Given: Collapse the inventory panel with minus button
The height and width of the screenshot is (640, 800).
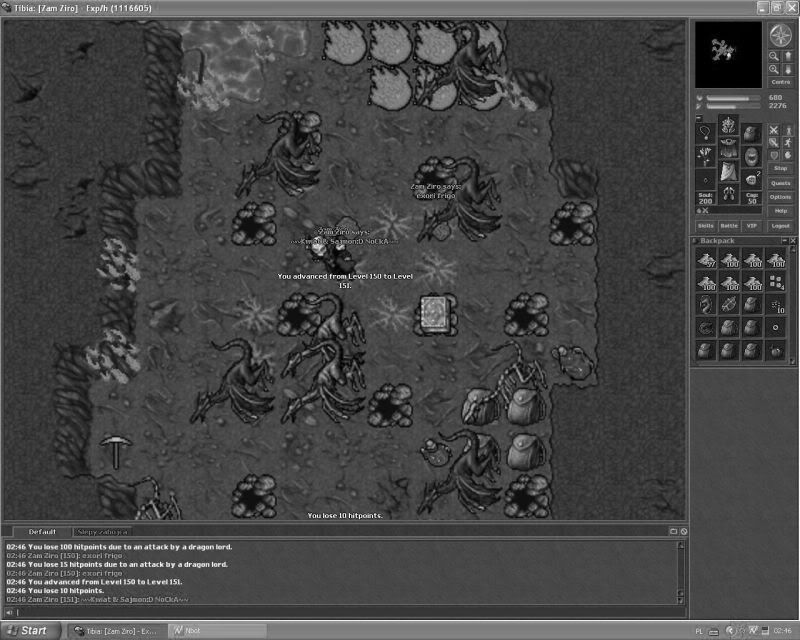Looking at the screenshot, I should click(699, 118).
